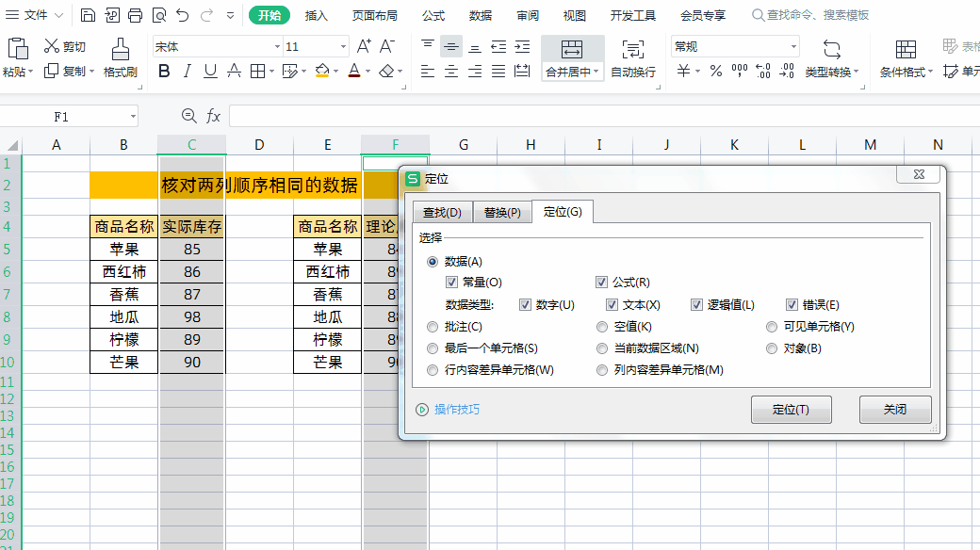Open the 插入 ribbon tab
Viewport: 980px width, 550px height.
[x=317, y=16]
